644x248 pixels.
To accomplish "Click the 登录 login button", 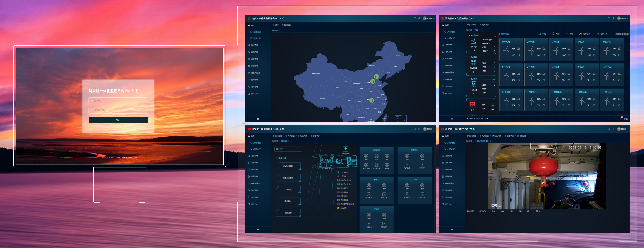I will 118,120.
